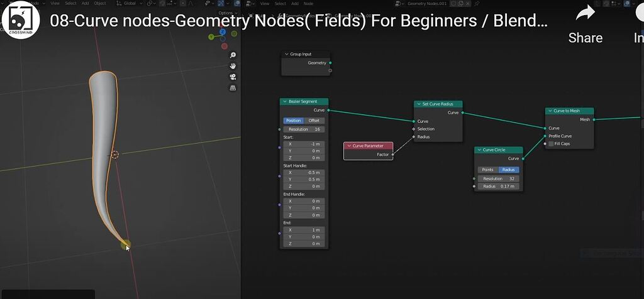
Task: Collapse the Curve Circle node
Action: coord(479,149)
